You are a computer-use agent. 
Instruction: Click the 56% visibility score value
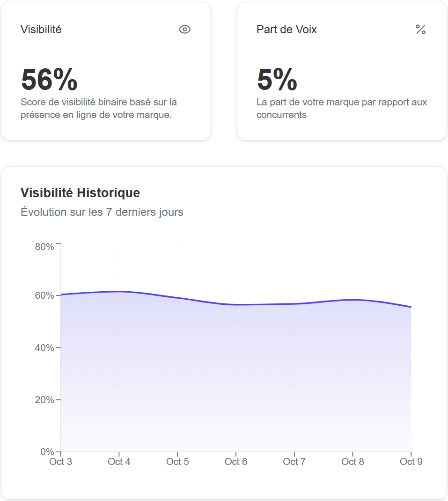pyautogui.click(x=49, y=80)
